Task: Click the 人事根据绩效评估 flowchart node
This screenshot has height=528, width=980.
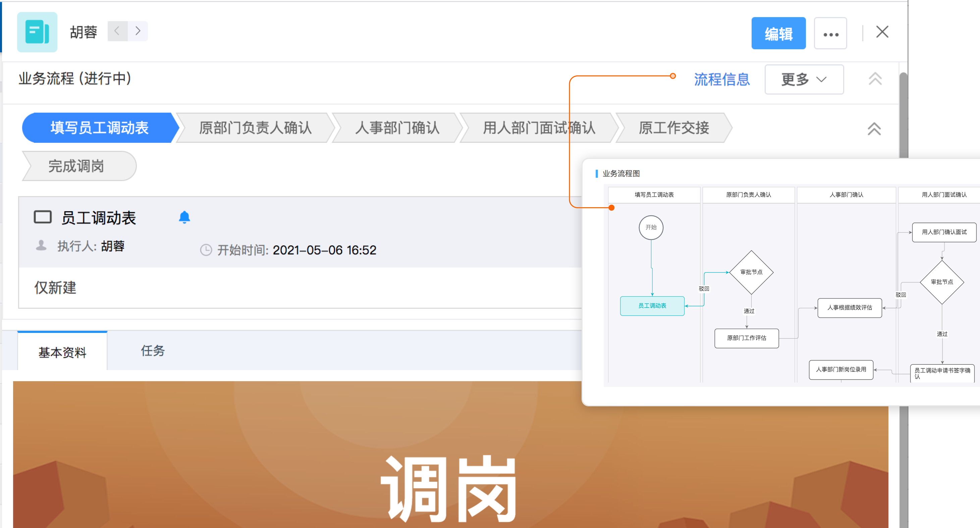Action: (850, 307)
